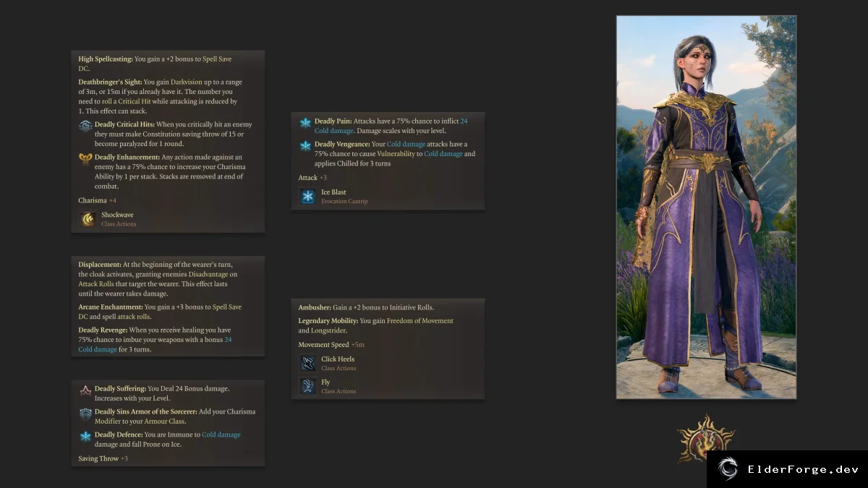Open the purple robe character preview image
Viewport: 868px width, 488px height.
tap(706, 207)
